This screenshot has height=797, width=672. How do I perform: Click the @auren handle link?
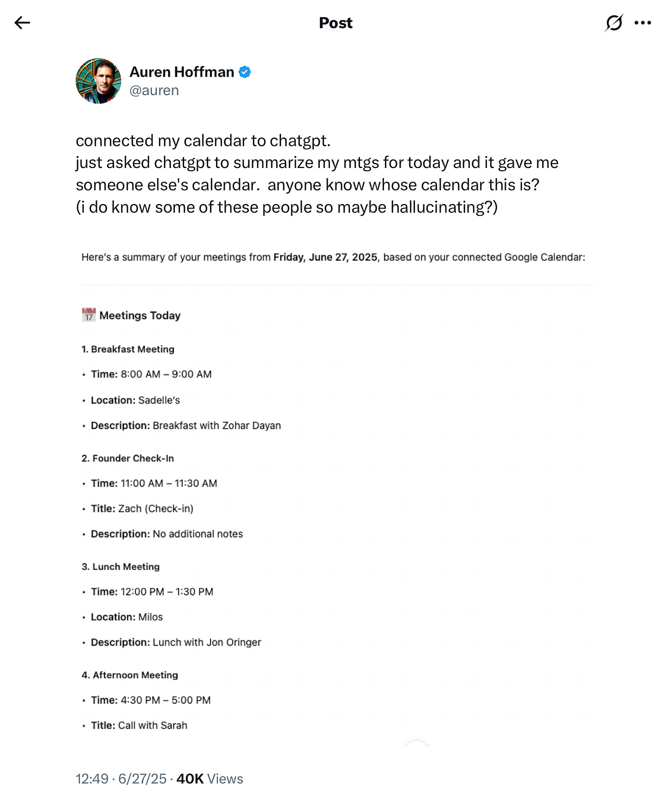(154, 90)
